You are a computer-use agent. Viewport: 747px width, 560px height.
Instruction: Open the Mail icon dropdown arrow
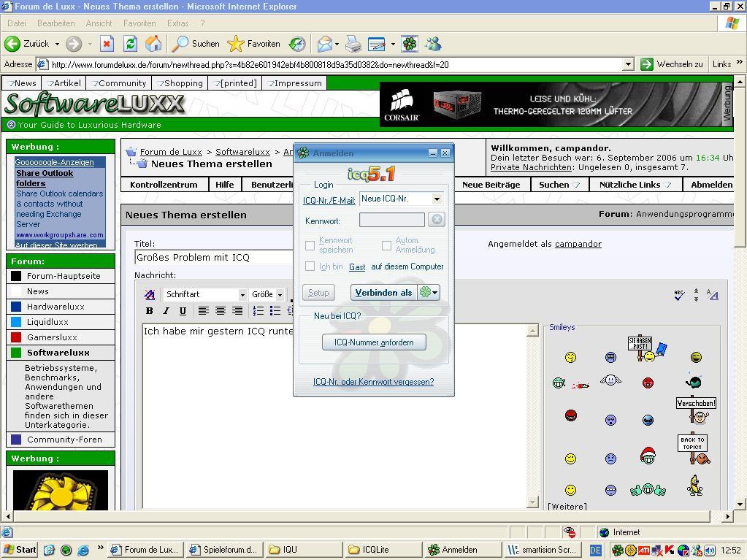pyautogui.click(x=337, y=45)
